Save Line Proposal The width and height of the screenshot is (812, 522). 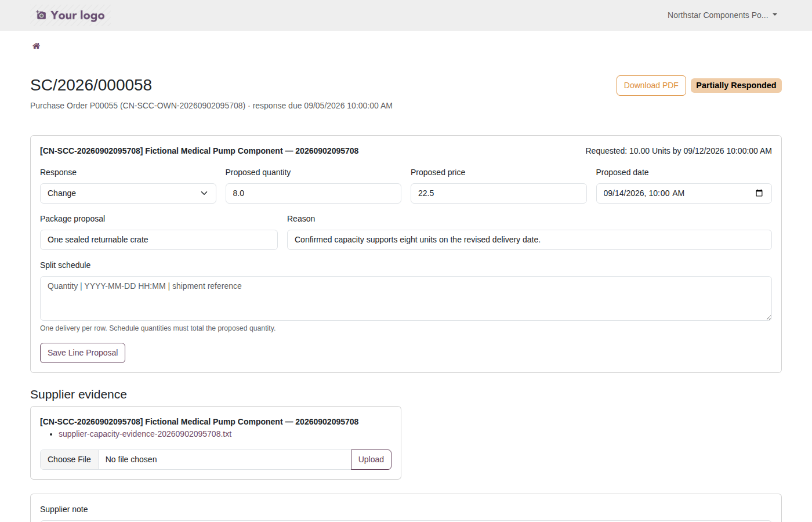tap(82, 353)
